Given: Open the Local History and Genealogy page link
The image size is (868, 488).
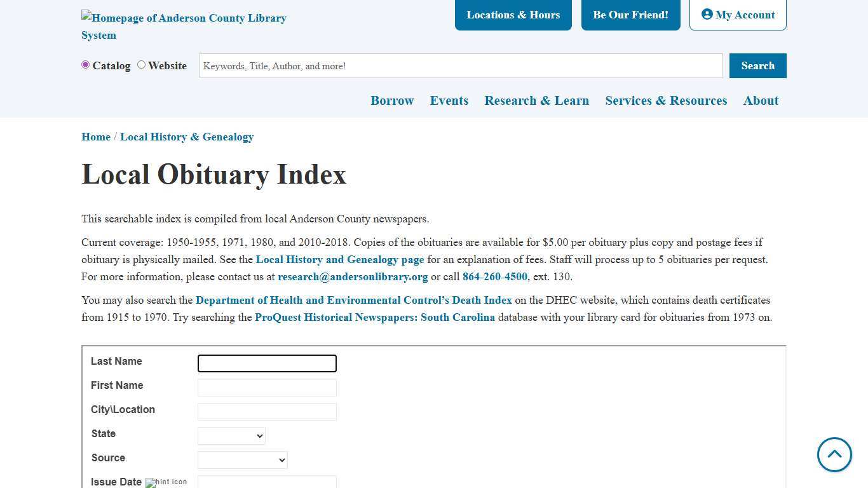Looking at the screenshot, I should click(x=339, y=259).
